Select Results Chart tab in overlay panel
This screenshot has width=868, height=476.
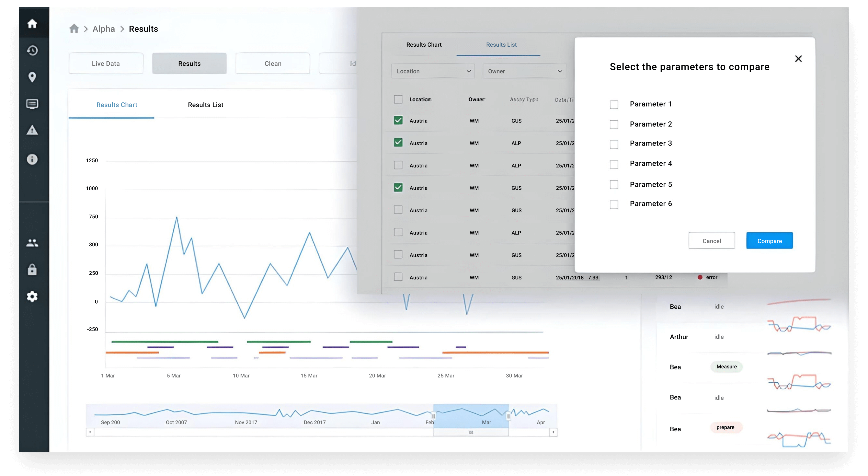click(x=424, y=44)
